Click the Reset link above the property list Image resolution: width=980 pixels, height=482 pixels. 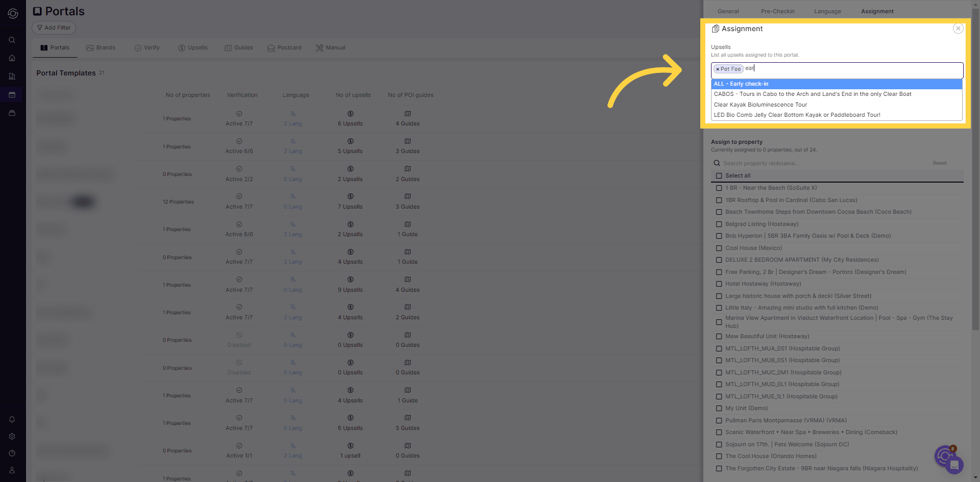(940, 163)
